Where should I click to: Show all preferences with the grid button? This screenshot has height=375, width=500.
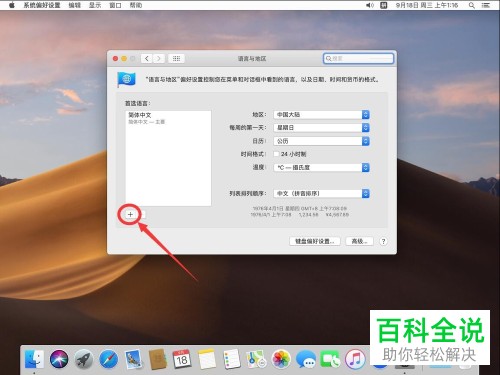[176, 59]
